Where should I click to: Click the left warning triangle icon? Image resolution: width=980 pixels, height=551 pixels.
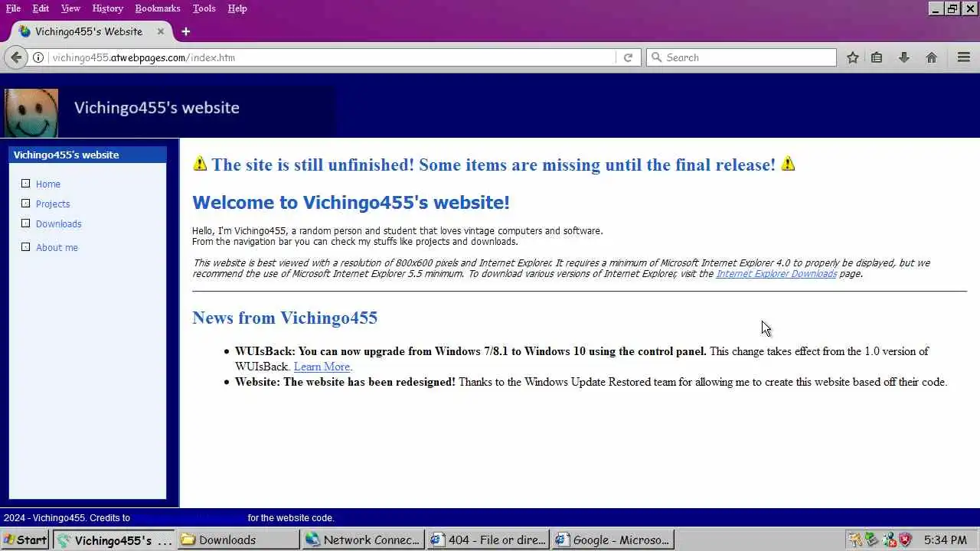[x=200, y=164]
